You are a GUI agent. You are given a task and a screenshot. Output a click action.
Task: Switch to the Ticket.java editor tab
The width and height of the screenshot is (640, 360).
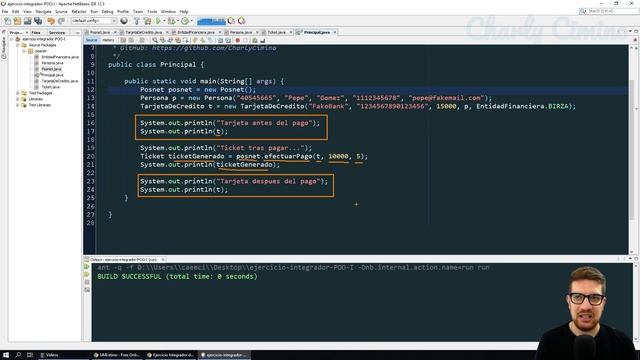click(276, 32)
